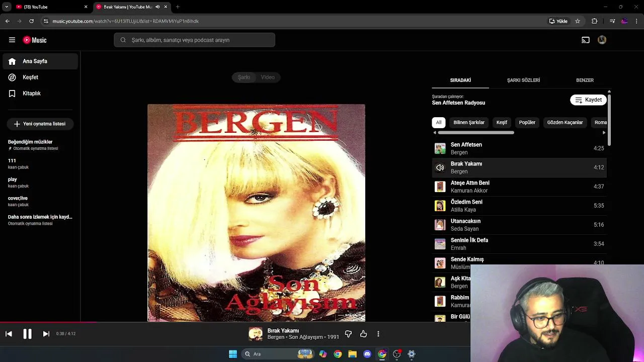644x362 pixels.
Task: Click the Özledim Seni thumbnail
Action: pyautogui.click(x=440, y=206)
